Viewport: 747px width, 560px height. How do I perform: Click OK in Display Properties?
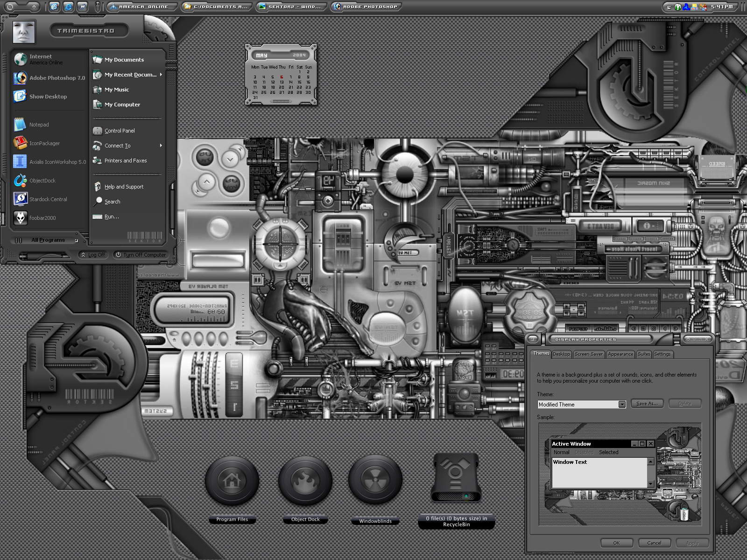[x=616, y=543]
